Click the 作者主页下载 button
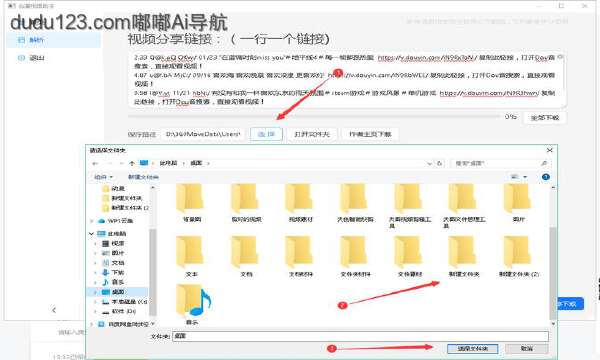The image size is (600, 360). (370, 134)
